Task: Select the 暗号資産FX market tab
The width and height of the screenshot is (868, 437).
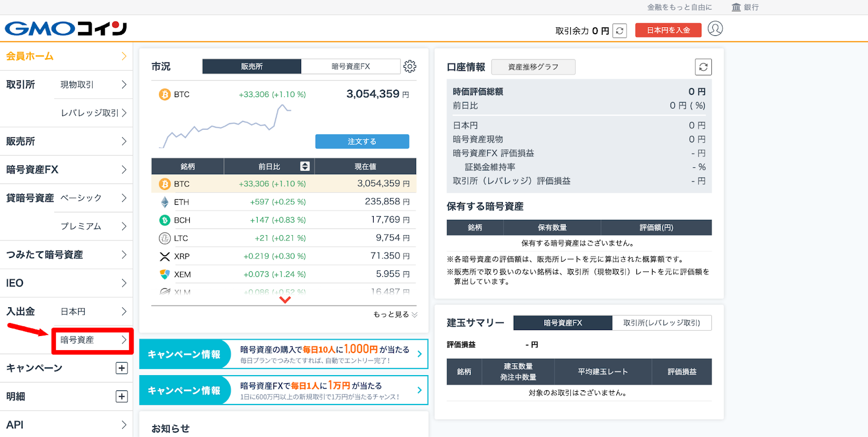Action: click(x=350, y=66)
